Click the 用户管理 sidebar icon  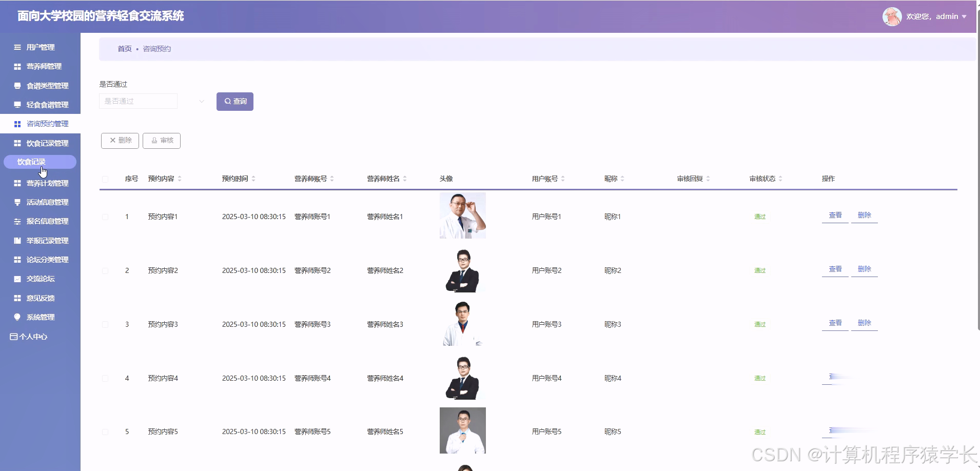[x=17, y=47]
